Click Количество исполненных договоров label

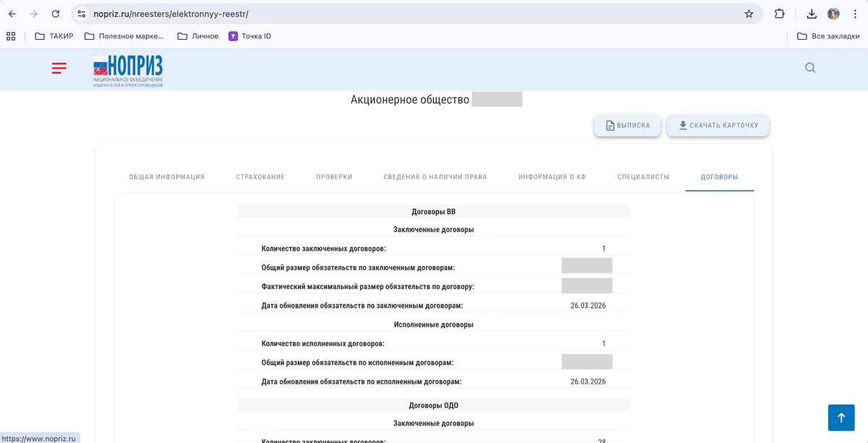(x=323, y=343)
